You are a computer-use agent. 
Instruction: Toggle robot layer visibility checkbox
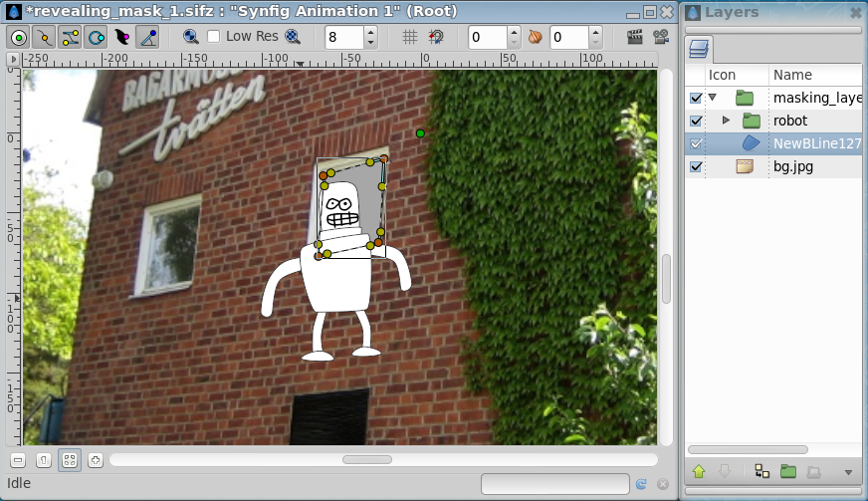tap(696, 121)
